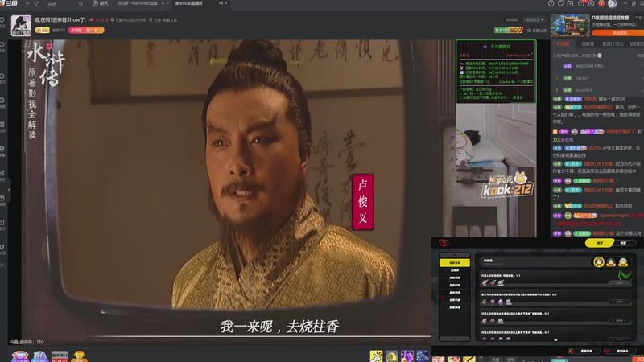Click the orange ad button
Image resolution: width=644 pixels, height=362 pixels.
617,33
